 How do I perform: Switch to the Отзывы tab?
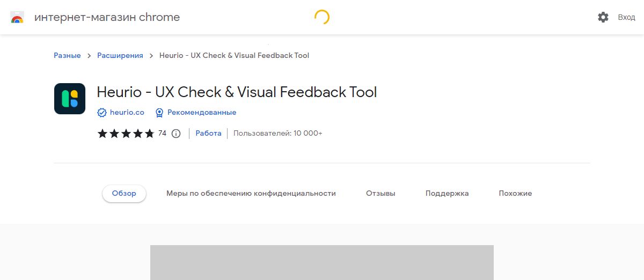click(380, 193)
